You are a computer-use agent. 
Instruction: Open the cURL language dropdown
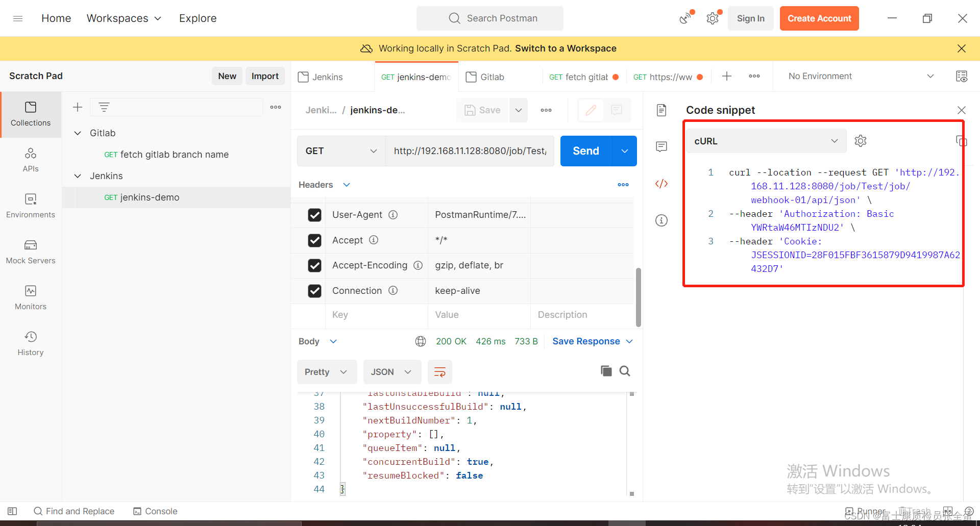tap(766, 141)
